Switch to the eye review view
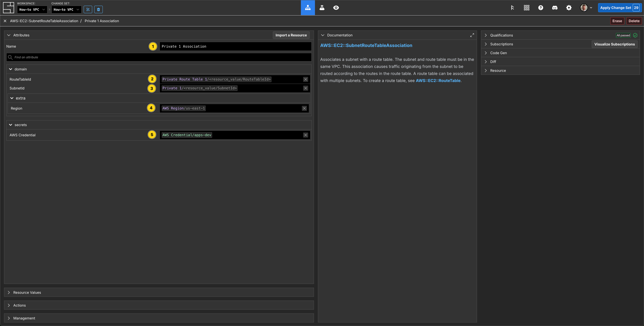 (x=336, y=8)
